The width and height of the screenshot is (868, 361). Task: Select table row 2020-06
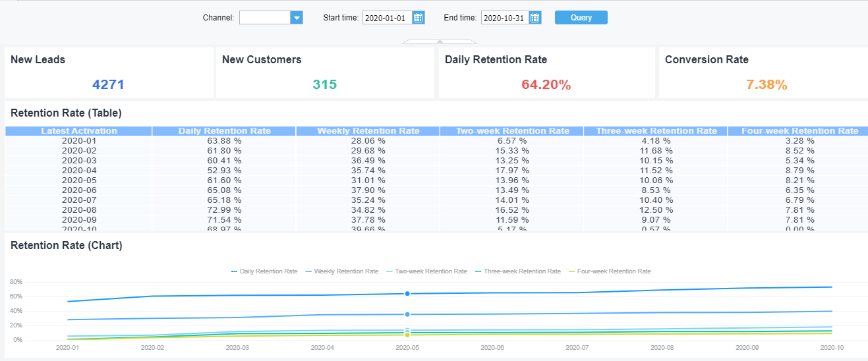[x=436, y=190]
